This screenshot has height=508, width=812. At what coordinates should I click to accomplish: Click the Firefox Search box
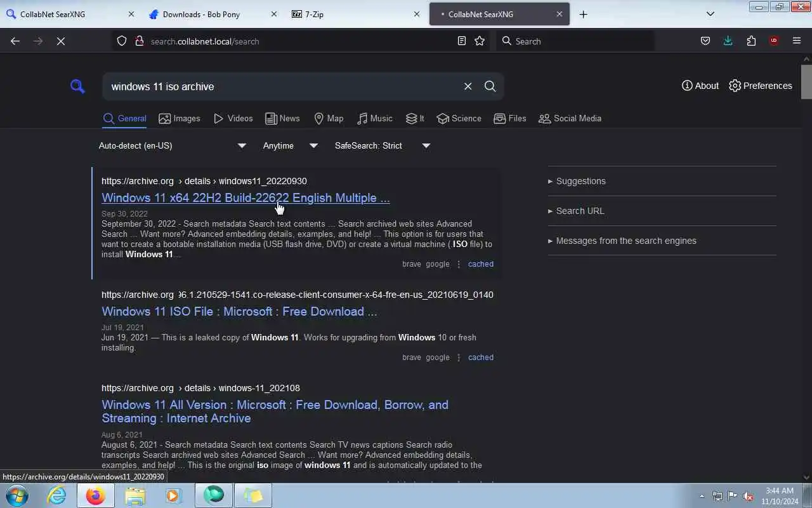(x=575, y=41)
